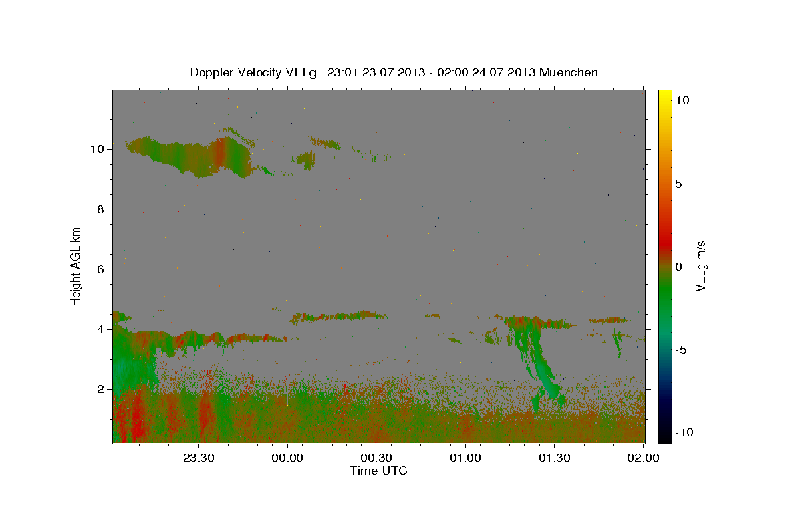Screen dimensions: 798x532
Task: Click the height axis label 10
Action: (98, 149)
